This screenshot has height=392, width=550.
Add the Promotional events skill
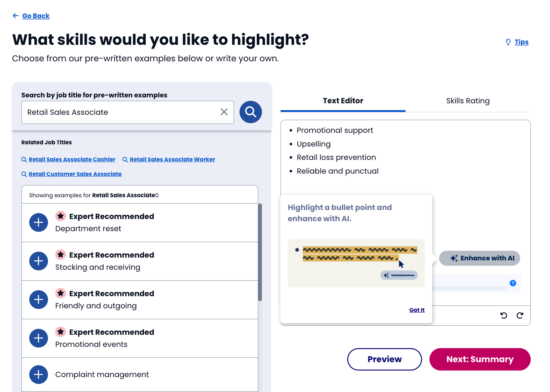(x=39, y=338)
